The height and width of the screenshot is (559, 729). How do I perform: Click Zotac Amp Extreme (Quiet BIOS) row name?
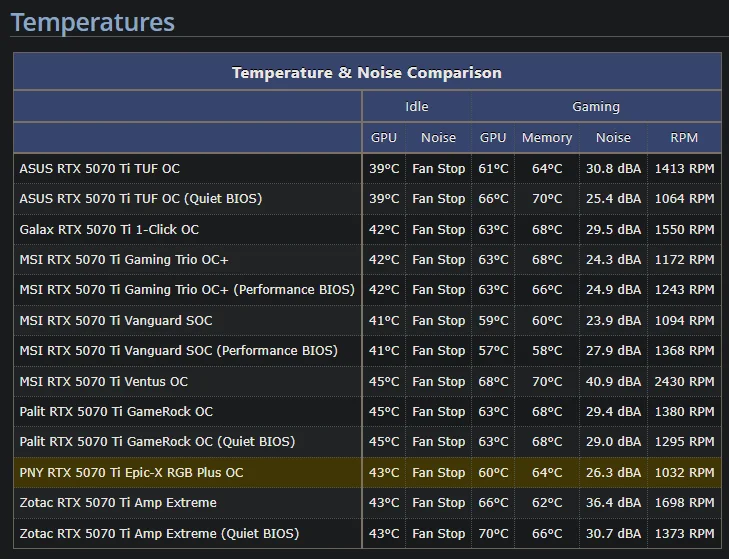159,534
